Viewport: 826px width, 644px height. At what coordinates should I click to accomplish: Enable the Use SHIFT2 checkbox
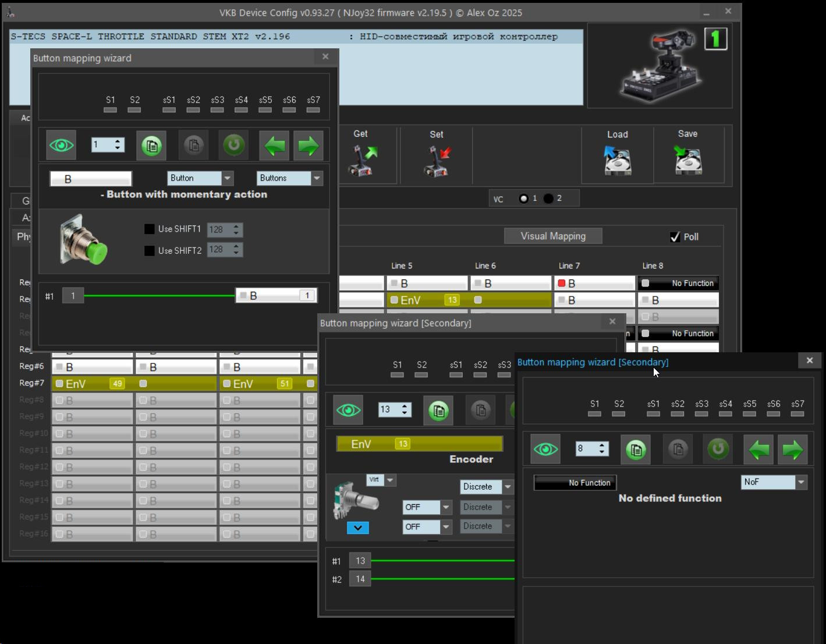[x=150, y=250]
